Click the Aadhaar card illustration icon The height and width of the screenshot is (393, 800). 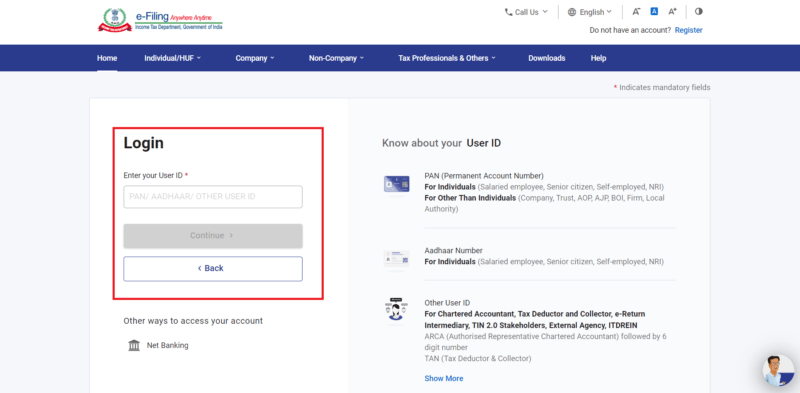396,258
